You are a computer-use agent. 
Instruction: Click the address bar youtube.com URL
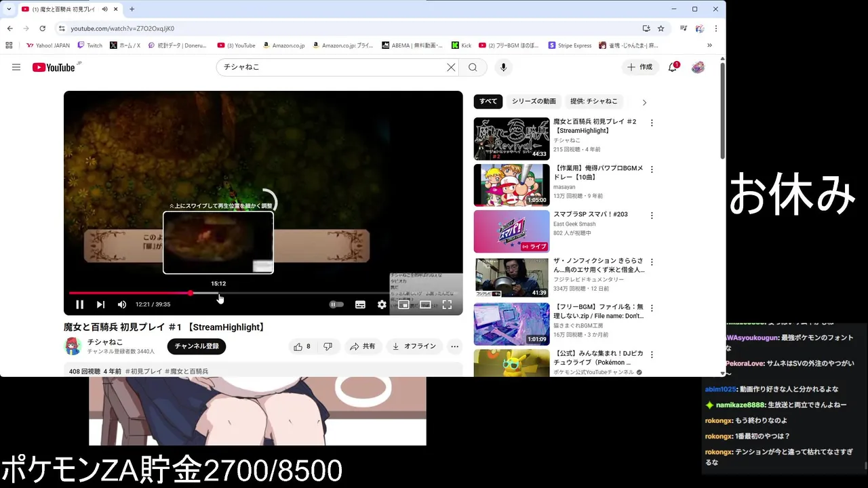pyautogui.click(x=122, y=28)
